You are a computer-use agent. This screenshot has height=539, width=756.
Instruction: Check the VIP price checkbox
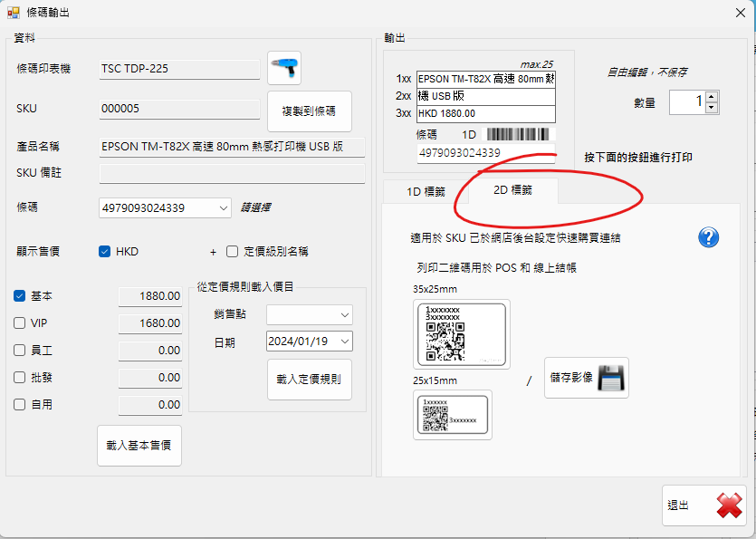[x=19, y=322]
